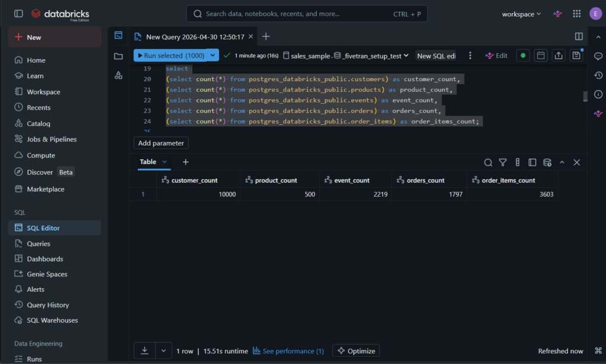Image resolution: width=606 pixels, height=364 pixels.
Task: Open Dashboards in the sidebar
Action: click(x=54, y=259)
